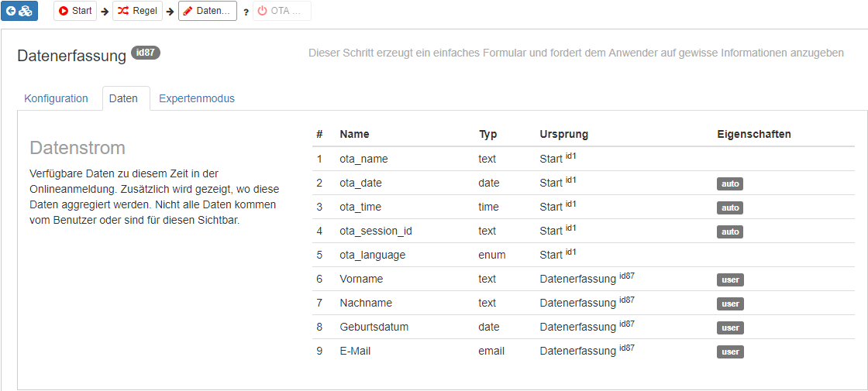The image size is (868, 391).
Task: Click the Geburtsdatum field name in the table
Action: [x=374, y=327]
